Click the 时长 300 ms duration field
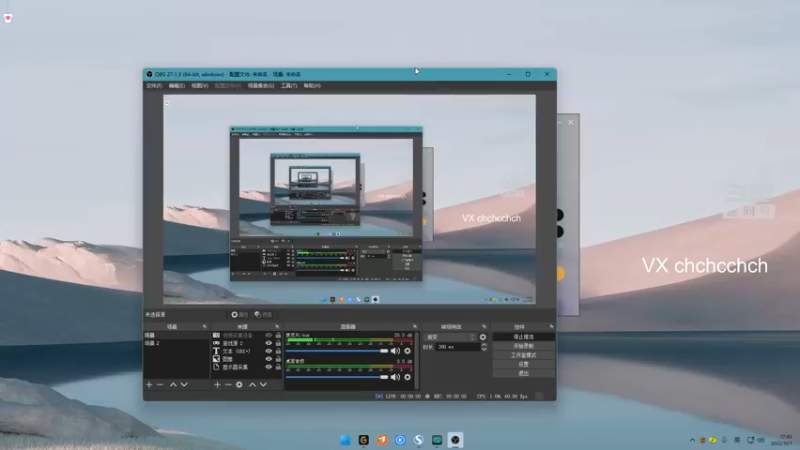 pos(458,347)
